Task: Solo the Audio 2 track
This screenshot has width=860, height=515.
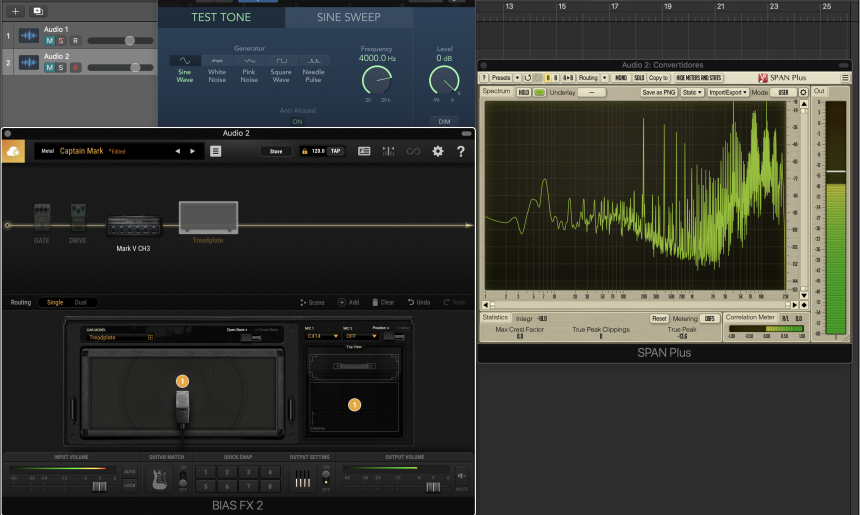Action: (x=61, y=67)
